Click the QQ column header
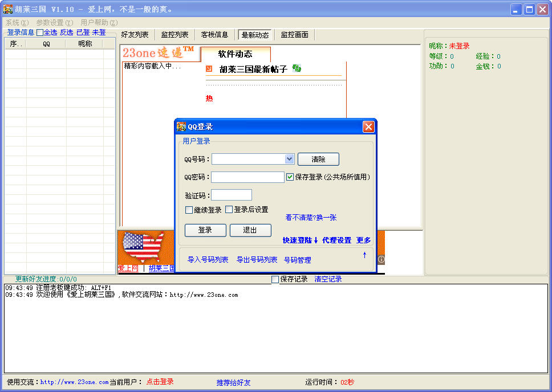 coord(46,44)
